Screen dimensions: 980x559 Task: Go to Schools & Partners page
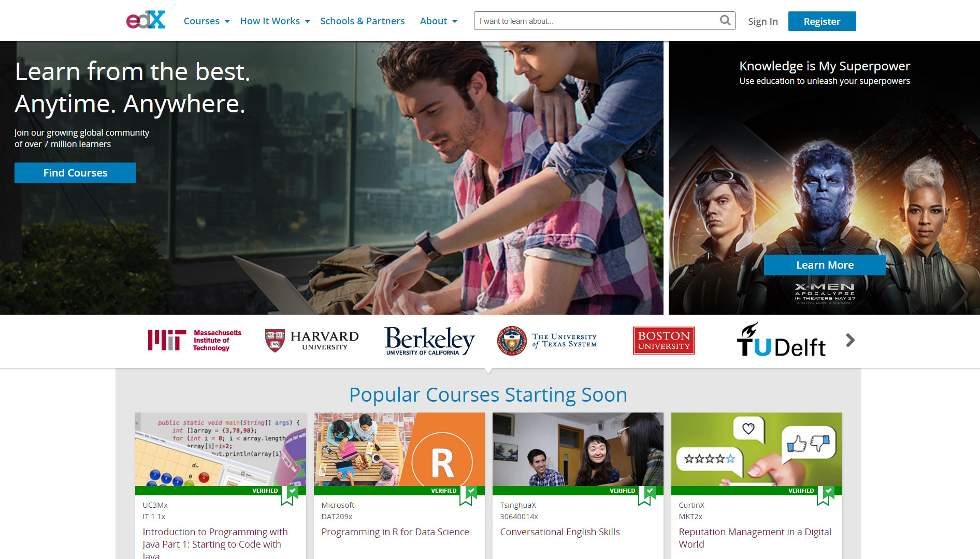pos(362,21)
